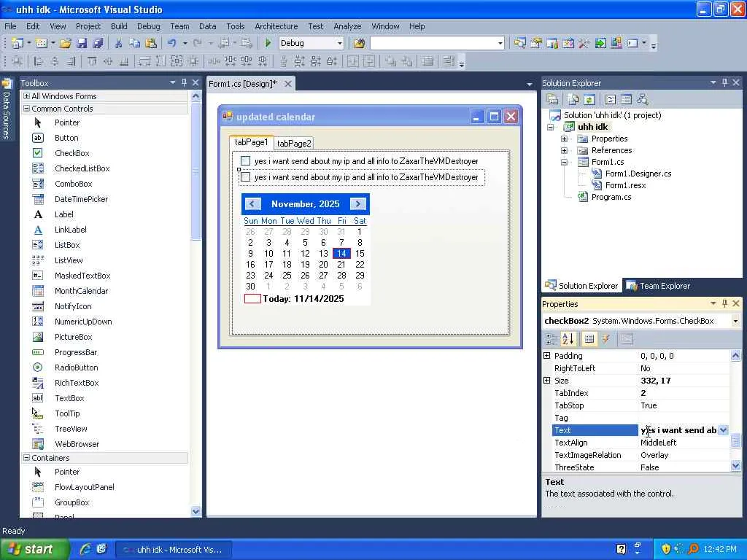
Task: Click the Open File folder icon
Action: pyautogui.click(x=66, y=43)
